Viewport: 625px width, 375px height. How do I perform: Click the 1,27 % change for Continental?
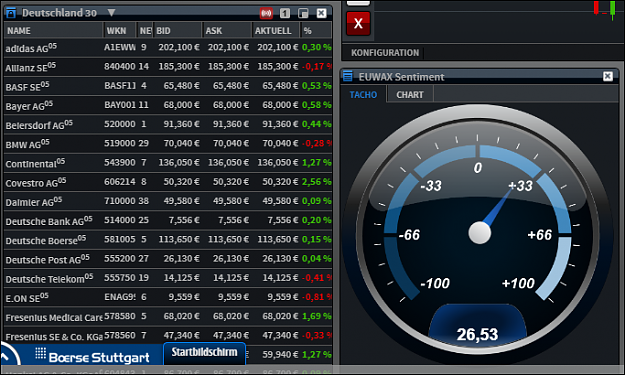click(x=316, y=163)
